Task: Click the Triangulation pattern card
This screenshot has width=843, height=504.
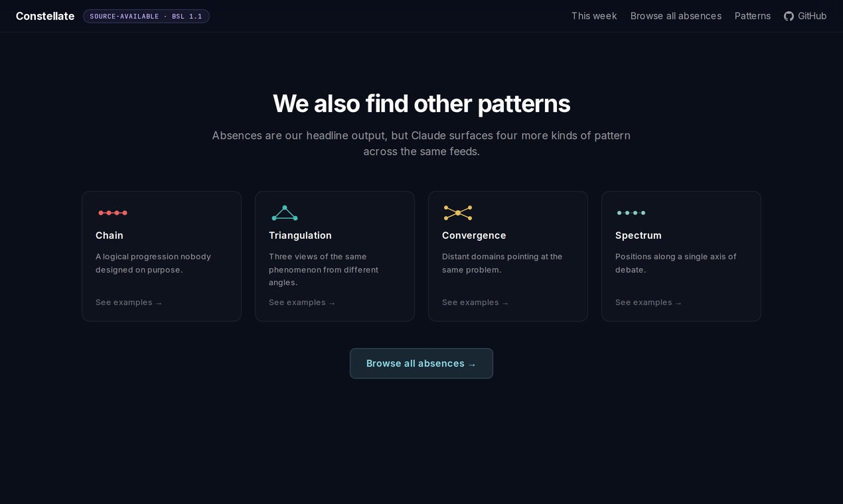Action: coord(335,257)
